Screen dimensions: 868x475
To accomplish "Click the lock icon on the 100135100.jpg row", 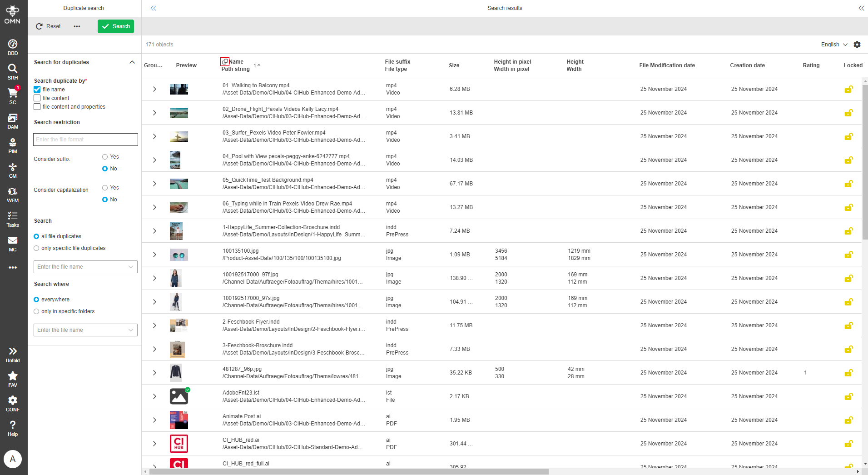I will (x=848, y=255).
